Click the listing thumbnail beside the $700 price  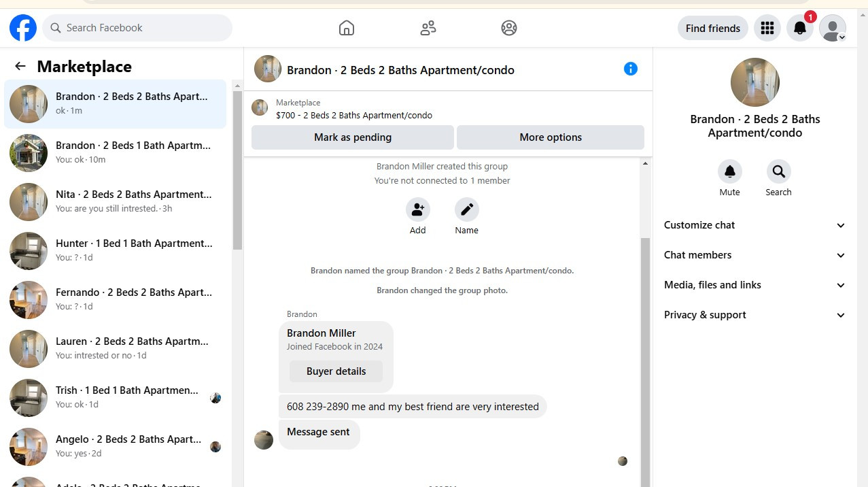(x=260, y=107)
